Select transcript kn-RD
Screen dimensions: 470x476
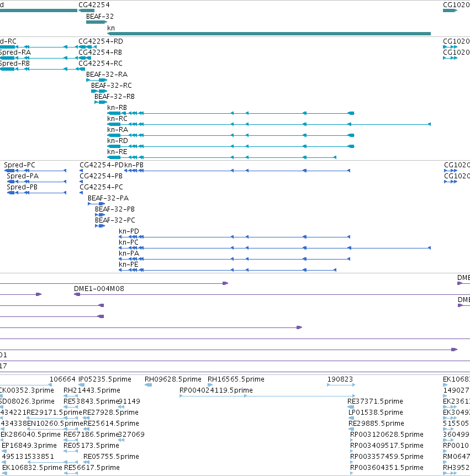pyautogui.click(x=231, y=146)
